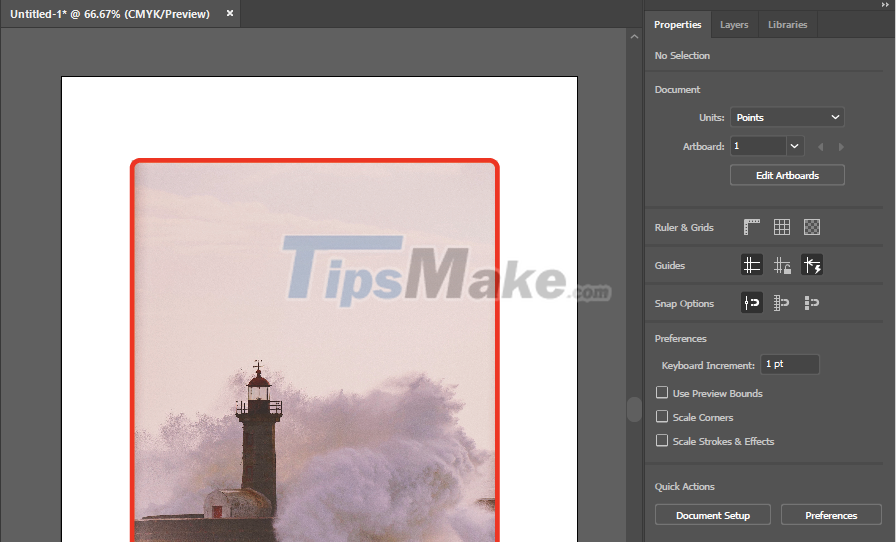896x542 pixels.
Task: Select the Untitled-1 document tab
Action: coord(110,14)
